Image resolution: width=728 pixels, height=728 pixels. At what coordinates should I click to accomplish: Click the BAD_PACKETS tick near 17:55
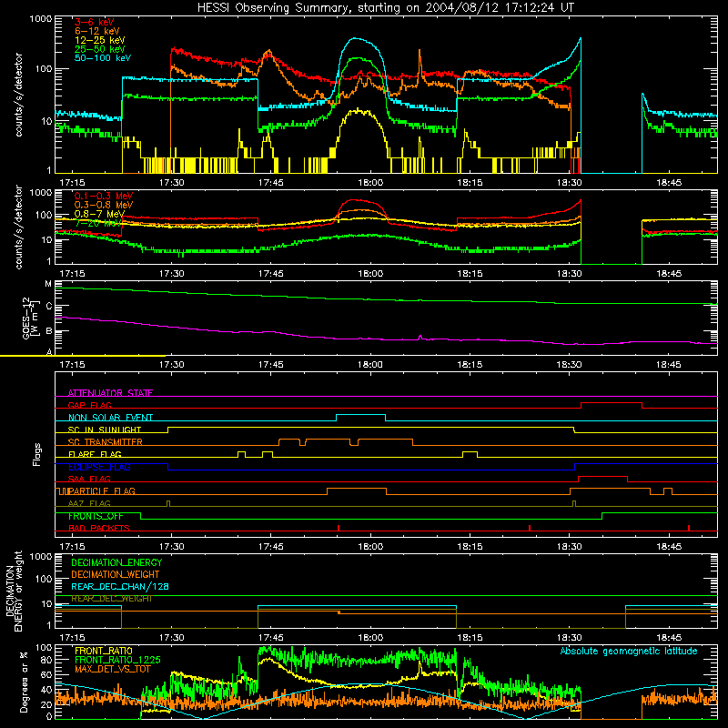pos(339,528)
